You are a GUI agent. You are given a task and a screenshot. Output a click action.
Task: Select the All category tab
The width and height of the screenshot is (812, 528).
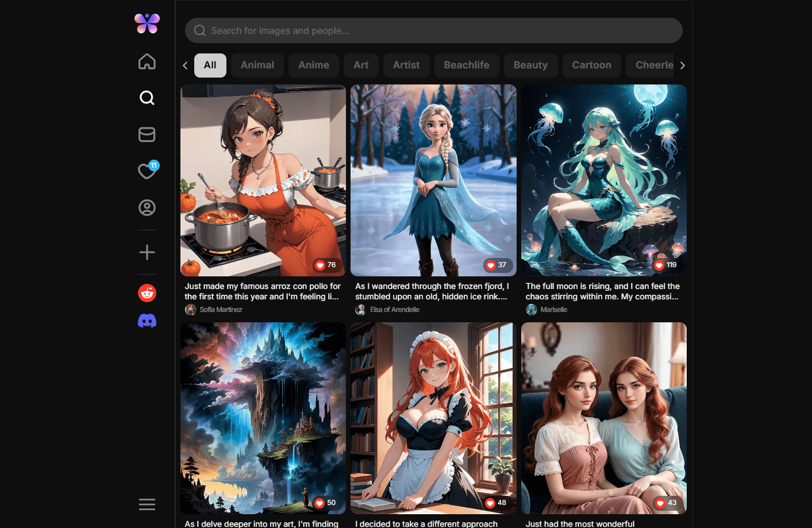pyautogui.click(x=210, y=65)
